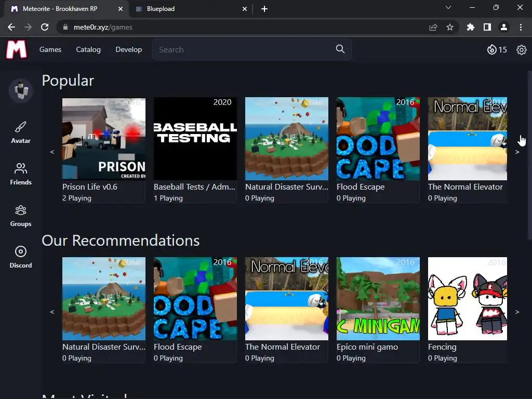The height and width of the screenshot is (399, 532).
Task: Click the user avatar profile picture
Action: point(21,90)
